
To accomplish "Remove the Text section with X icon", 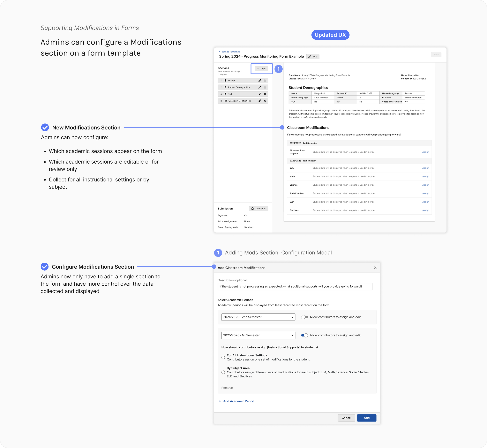I will click(265, 94).
